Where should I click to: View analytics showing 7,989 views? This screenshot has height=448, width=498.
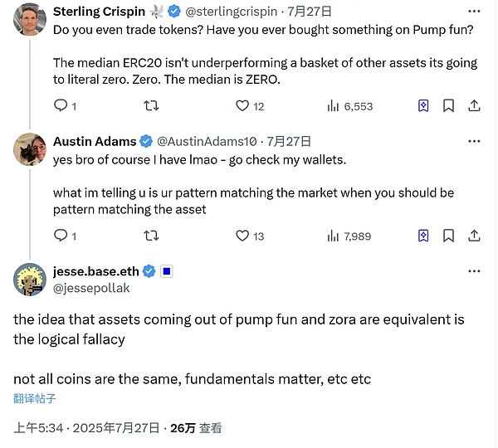(x=334, y=236)
